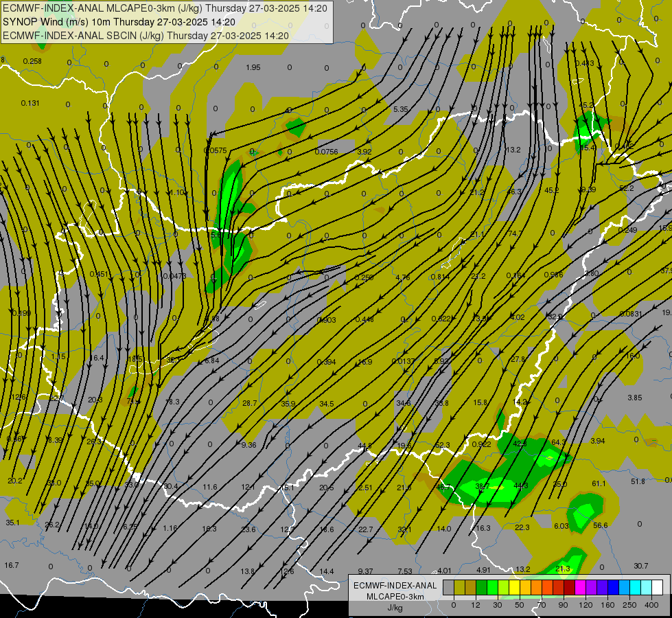Click legend label ECMWF-INDEX-ANAL
672x618 pixels.
point(395,586)
